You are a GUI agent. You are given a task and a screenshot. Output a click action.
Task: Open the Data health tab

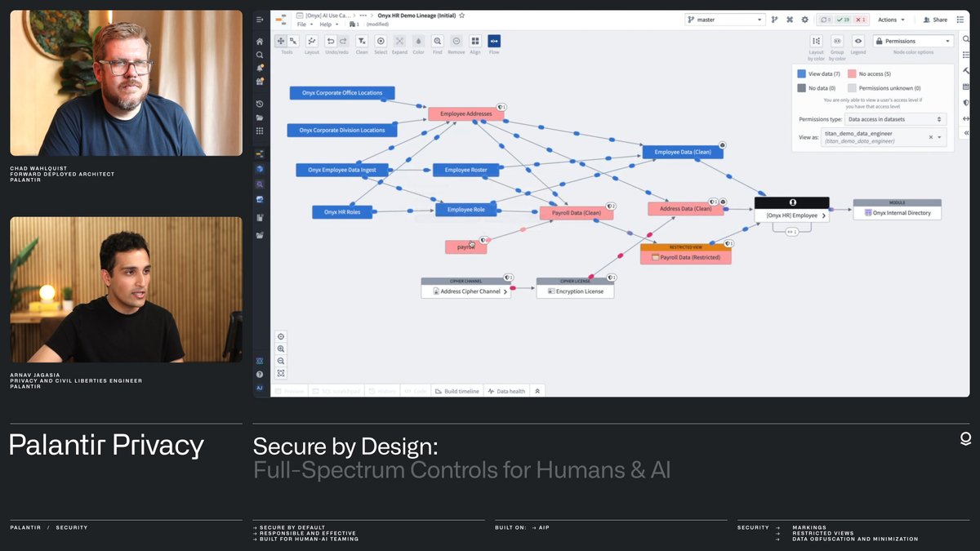click(x=506, y=391)
